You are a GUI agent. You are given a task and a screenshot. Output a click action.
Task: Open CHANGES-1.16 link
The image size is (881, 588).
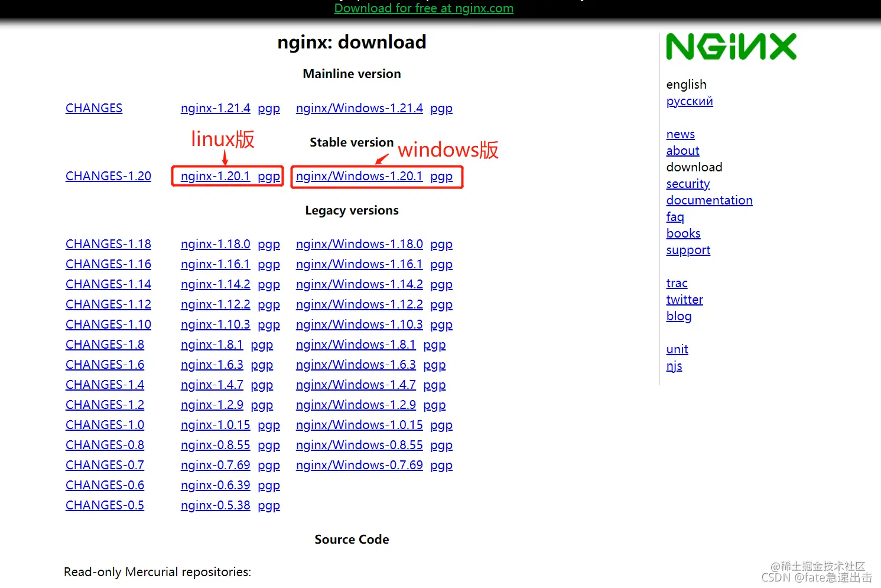(108, 264)
